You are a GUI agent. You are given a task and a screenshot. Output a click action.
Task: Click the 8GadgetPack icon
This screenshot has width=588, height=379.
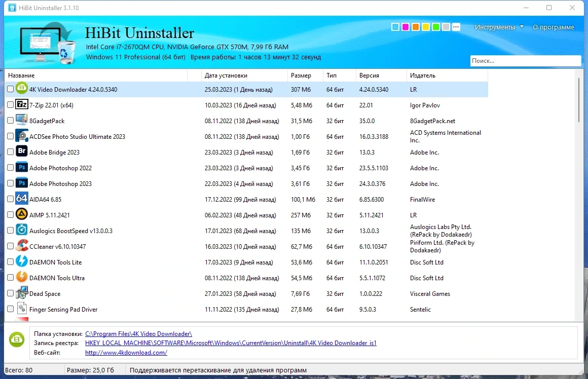(x=22, y=120)
